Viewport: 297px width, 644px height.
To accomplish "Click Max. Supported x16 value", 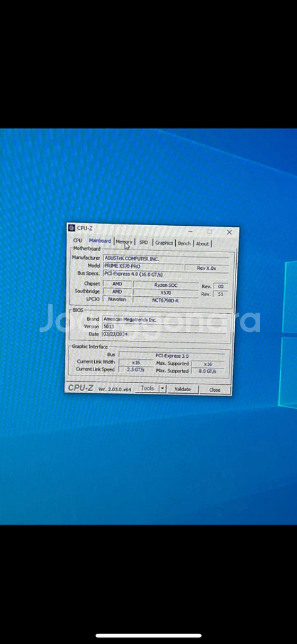I will click(x=208, y=364).
